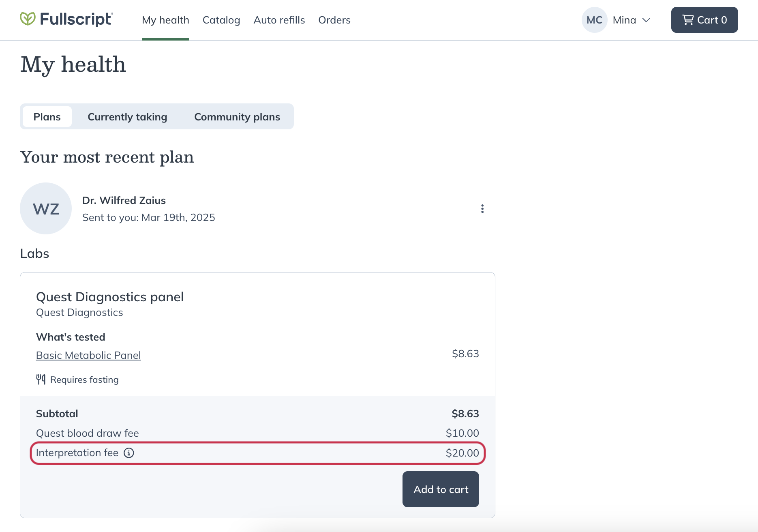Switch to the Community plans tab
The image size is (758, 532).
237,116
